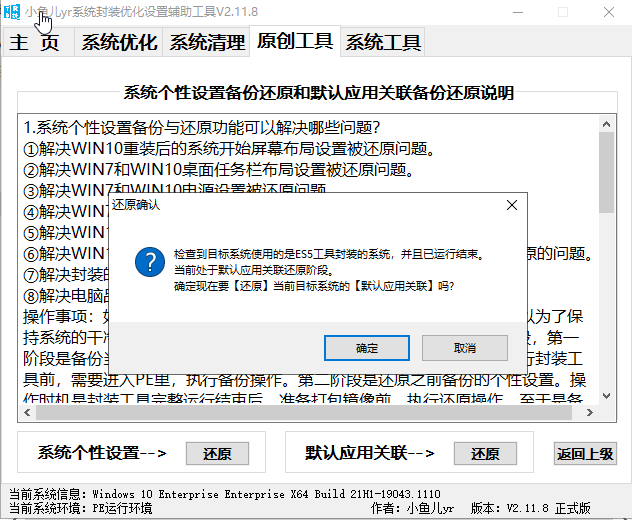Image resolution: width=632 pixels, height=520 pixels.
Task: Select the 系统清理 tab
Action: point(206,42)
